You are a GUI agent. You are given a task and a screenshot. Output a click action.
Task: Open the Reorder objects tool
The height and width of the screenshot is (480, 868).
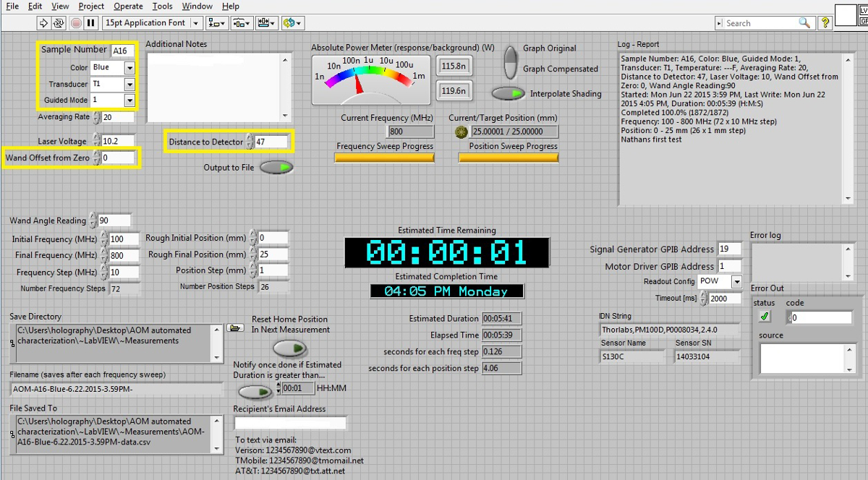[293, 23]
